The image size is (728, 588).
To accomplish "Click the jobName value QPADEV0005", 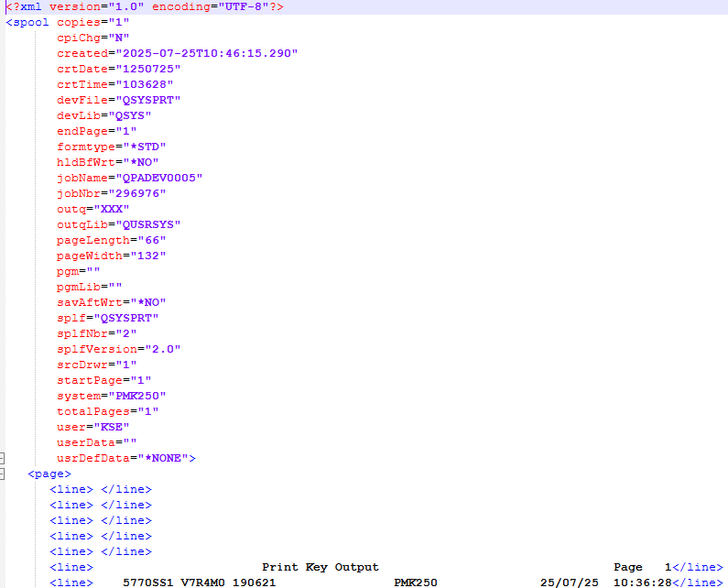I will click(x=159, y=178).
